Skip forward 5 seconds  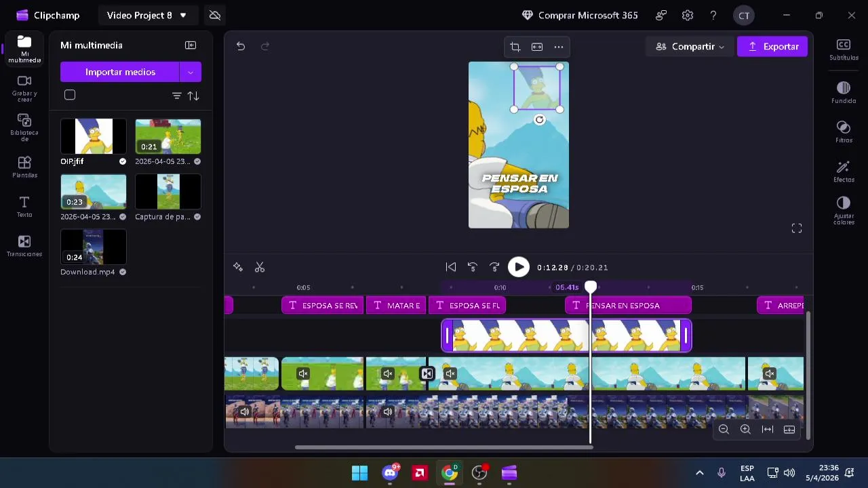point(494,267)
